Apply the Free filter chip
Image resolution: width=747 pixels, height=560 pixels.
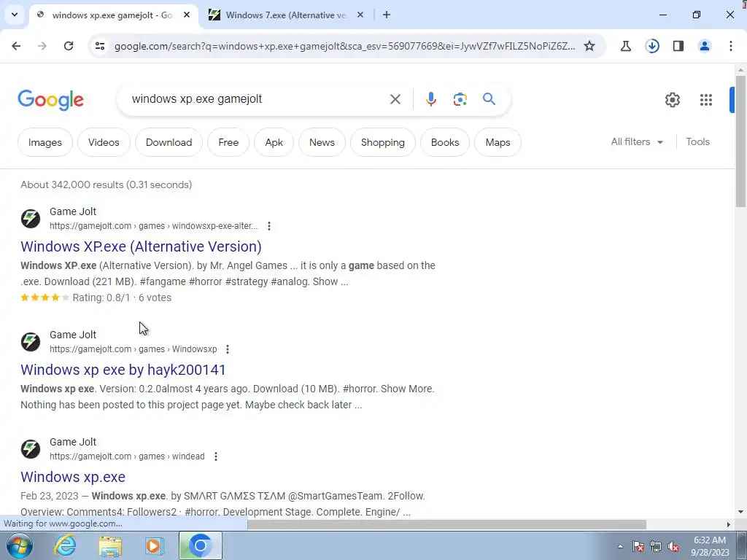(228, 142)
